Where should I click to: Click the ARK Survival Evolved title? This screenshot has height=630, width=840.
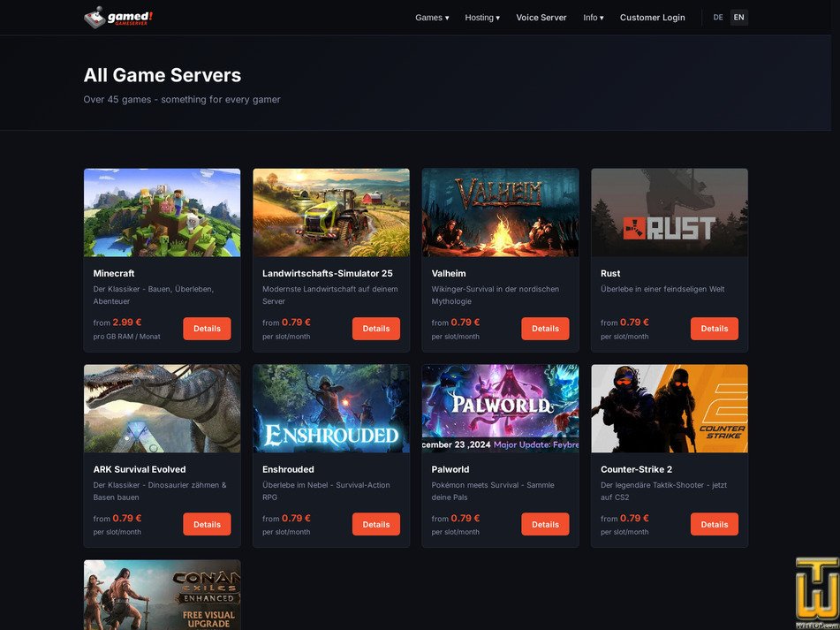coord(140,469)
